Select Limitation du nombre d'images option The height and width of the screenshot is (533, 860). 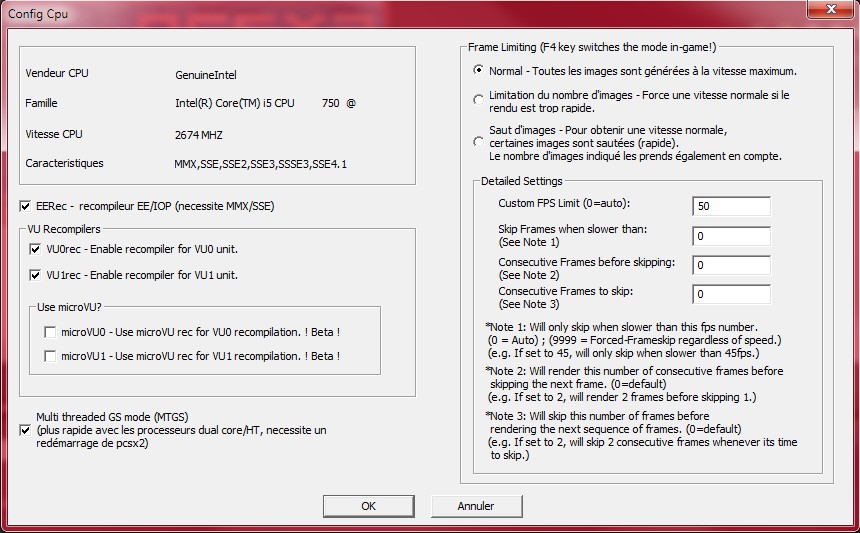(479, 100)
